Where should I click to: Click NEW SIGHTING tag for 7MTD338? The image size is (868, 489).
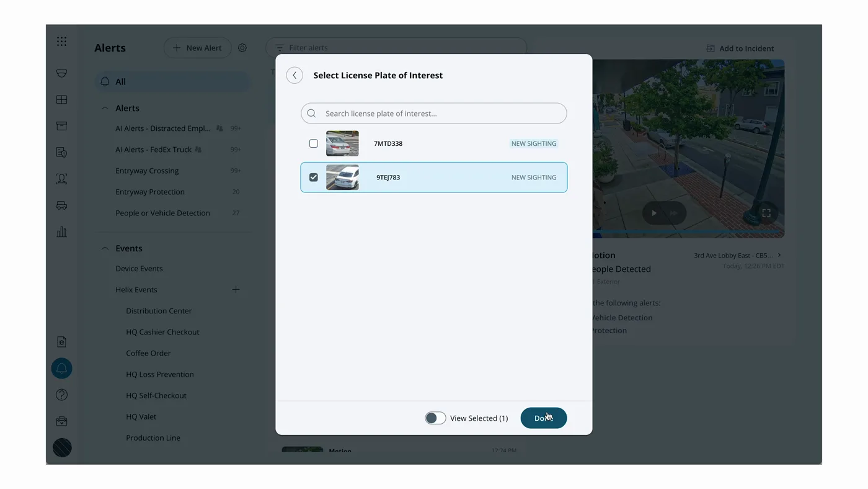click(534, 143)
